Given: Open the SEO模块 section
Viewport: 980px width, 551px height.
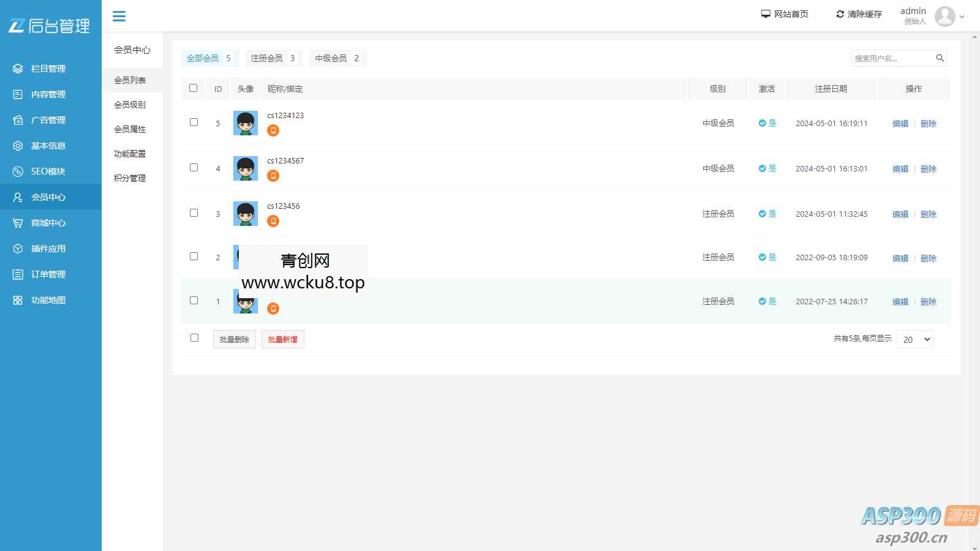Looking at the screenshot, I should click(x=48, y=171).
